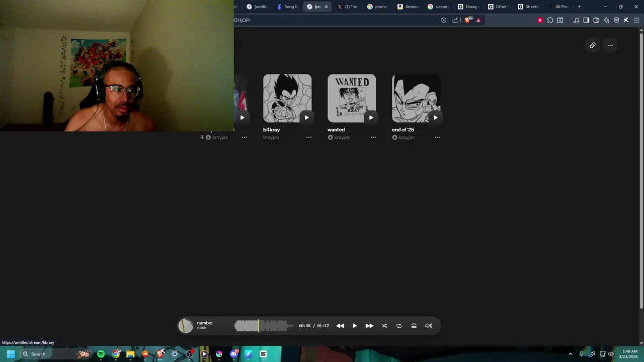Launch Spotify from the taskbar
644x362 pixels.
pos(101,354)
